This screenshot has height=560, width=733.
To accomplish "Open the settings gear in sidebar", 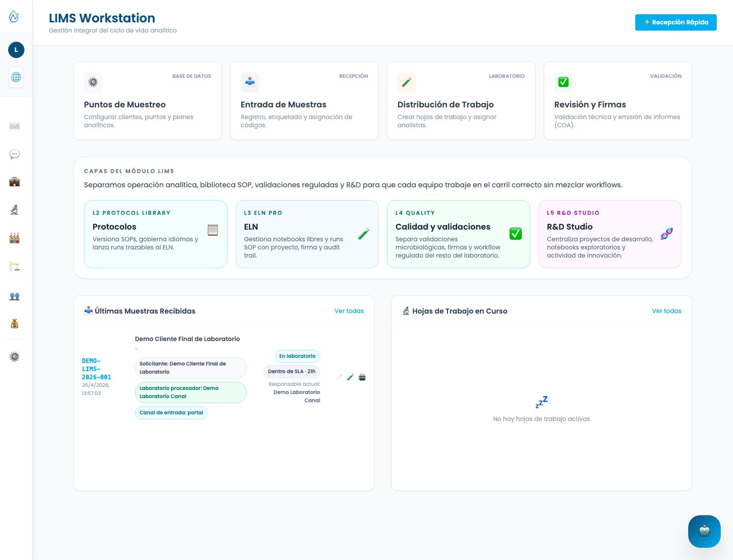I will (15, 357).
